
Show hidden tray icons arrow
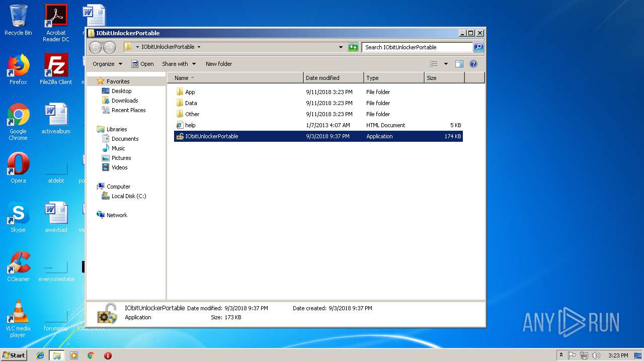coord(561,355)
